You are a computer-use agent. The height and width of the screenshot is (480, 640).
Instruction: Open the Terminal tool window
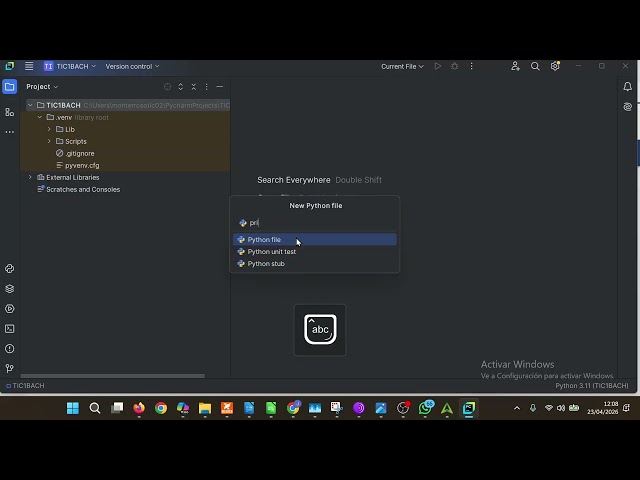coord(9,329)
